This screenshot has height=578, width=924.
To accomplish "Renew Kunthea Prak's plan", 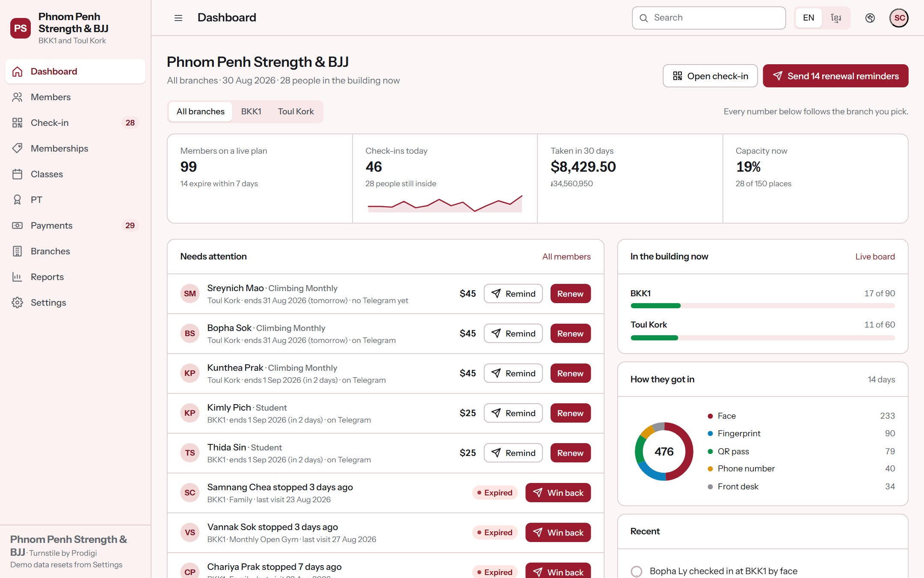I will pos(571,373).
